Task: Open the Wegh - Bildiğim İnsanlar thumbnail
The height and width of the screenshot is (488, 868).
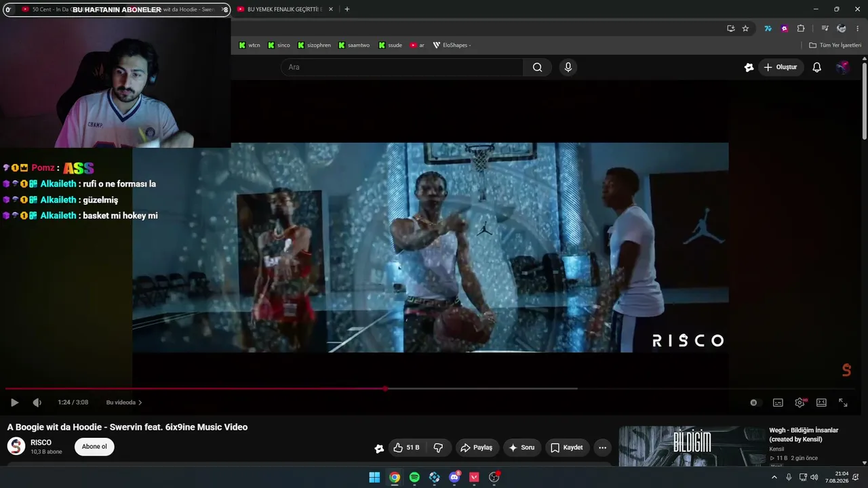Action: pyautogui.click(x=692, y=446)
